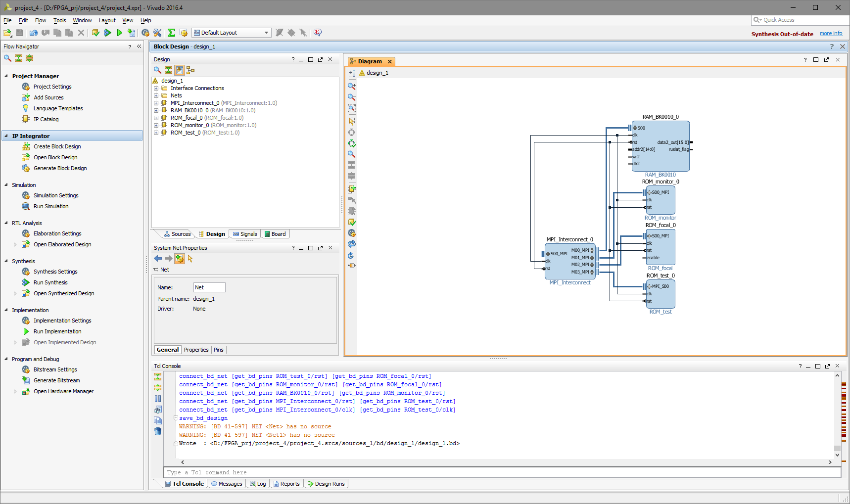Viewport: 850px width, 504px height.
Task: Expand the MPI_Interconnect_0 tree node
Action: pos(156,103)
